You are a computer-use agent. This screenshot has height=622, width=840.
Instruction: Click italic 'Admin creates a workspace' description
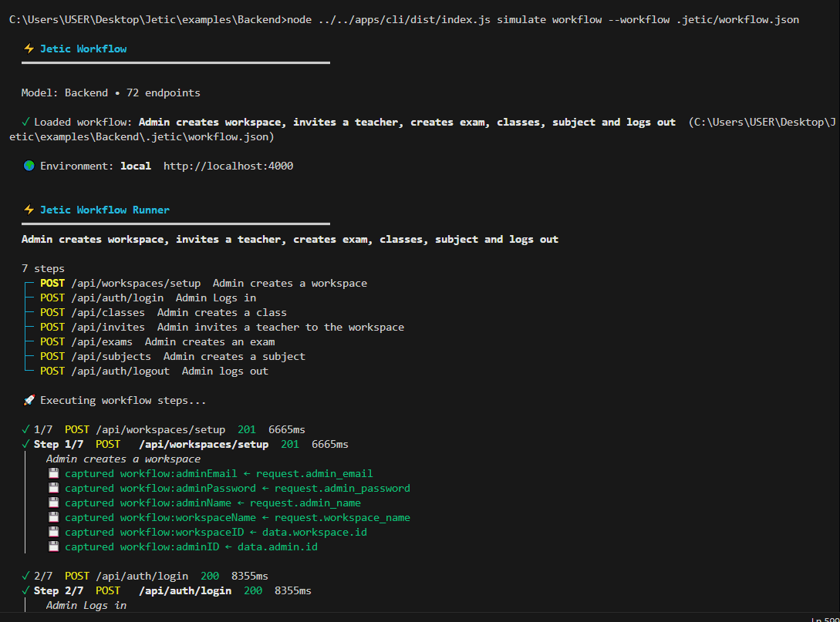[123, 459]
